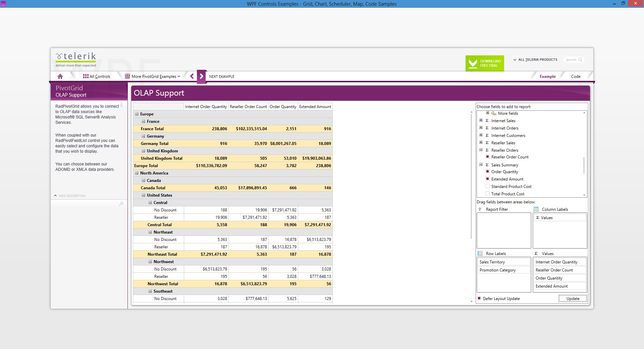Advance with the next example arrow
The image size is (644, 349).
coord(201,76)
